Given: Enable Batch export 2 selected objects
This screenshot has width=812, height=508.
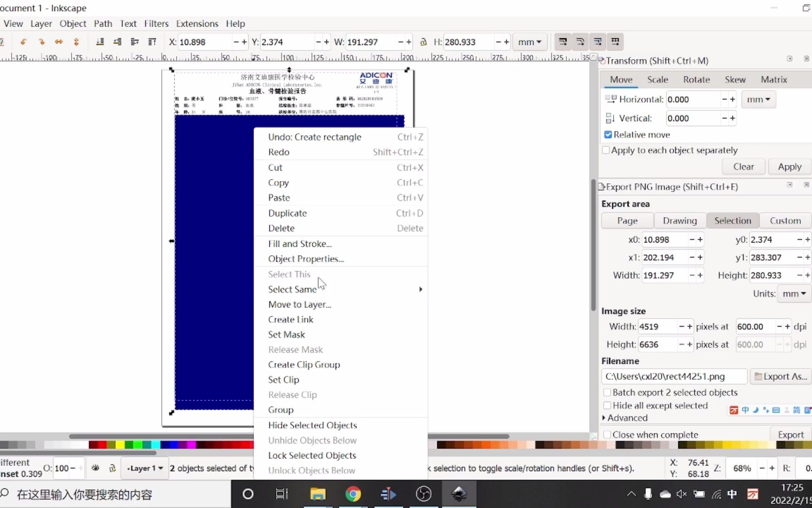Looking at the screenshot, I should (x=607, y=392).
